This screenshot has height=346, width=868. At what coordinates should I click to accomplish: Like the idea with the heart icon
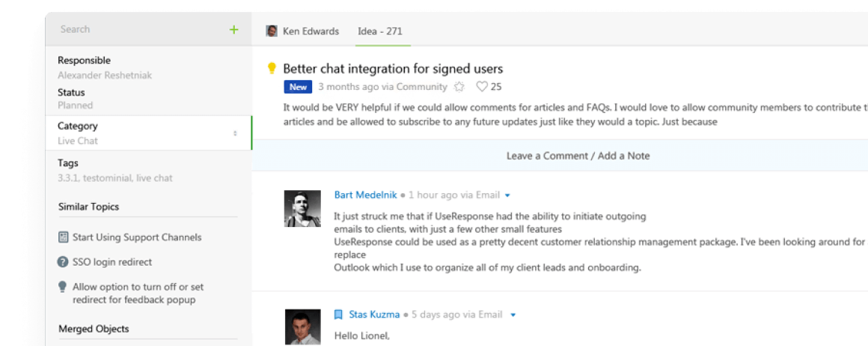[x=482, y=87]
